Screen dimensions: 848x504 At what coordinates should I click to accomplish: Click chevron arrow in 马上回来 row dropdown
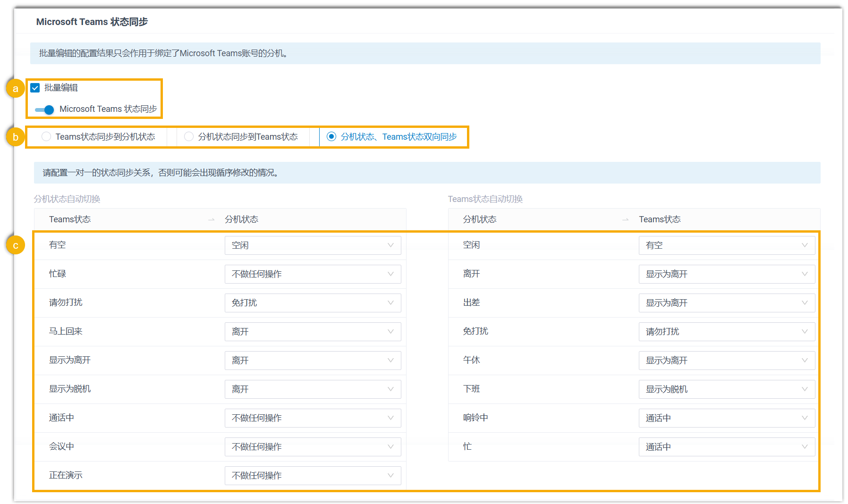pyautogui.click(x=390, y=332)
